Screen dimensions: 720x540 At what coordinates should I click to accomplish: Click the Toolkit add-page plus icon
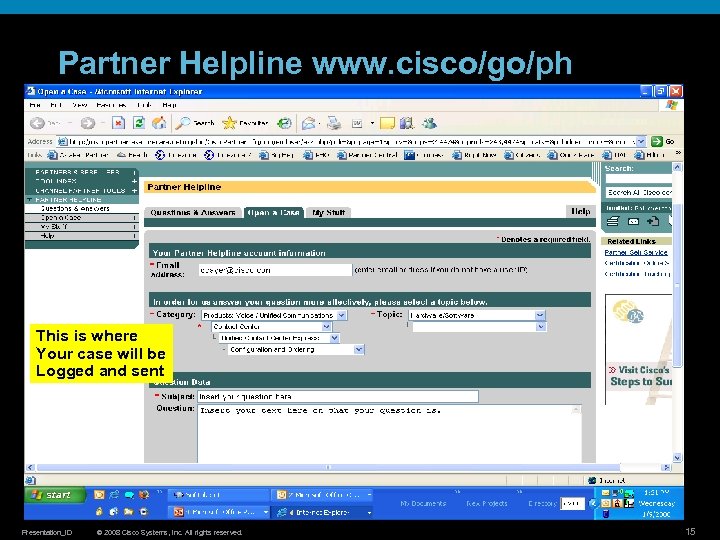click(x=653, y=221)
